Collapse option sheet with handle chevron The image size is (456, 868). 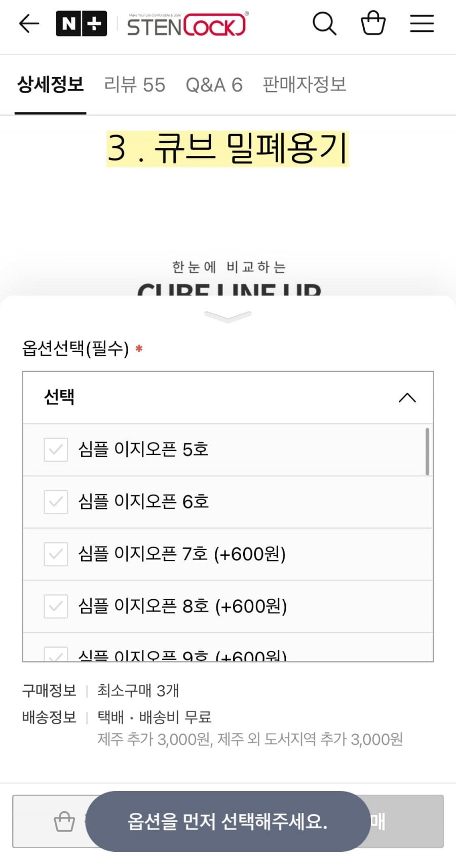[x=228, y=317]
